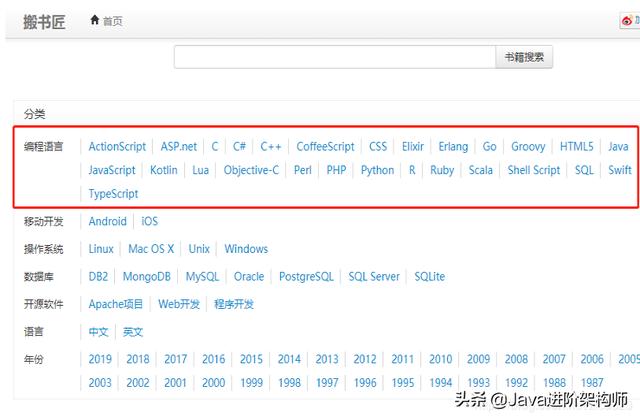Filter by year 2012
The height and width of the screenshot is (420, 640).
(x=365, y=359)
